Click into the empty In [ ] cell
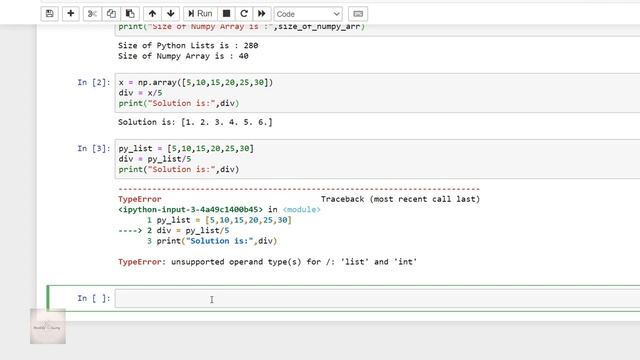The image size is (640, 360). (x=378, y=298)
